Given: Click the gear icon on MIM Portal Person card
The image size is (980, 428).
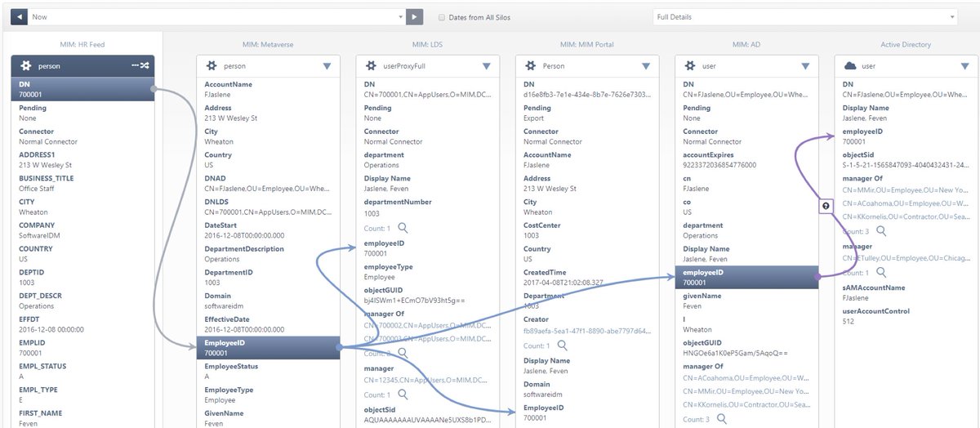Looking at the screenshot, I should click(x=531, y=65).
